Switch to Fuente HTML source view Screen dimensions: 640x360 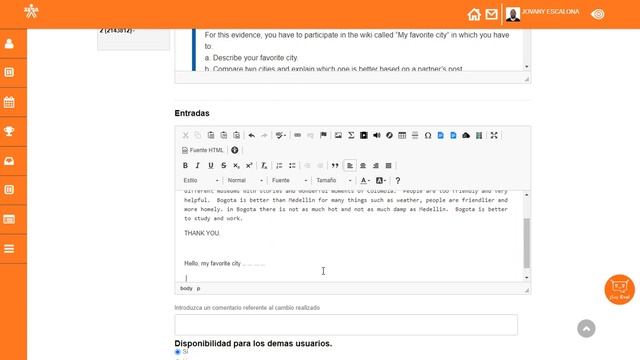click(202, 150)
